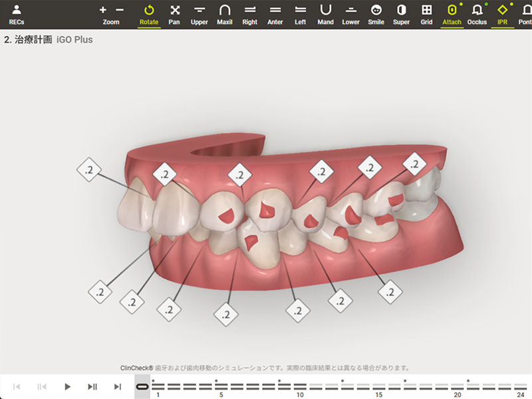Jump to the last treatment stage
The width and height of the screenshot is (532, 399).
[x=118, y=386]
